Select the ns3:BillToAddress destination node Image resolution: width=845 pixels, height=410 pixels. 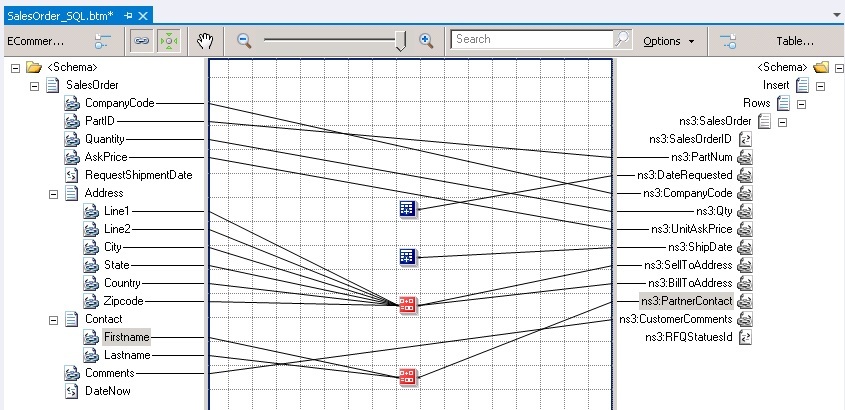(x=690, y=283)
